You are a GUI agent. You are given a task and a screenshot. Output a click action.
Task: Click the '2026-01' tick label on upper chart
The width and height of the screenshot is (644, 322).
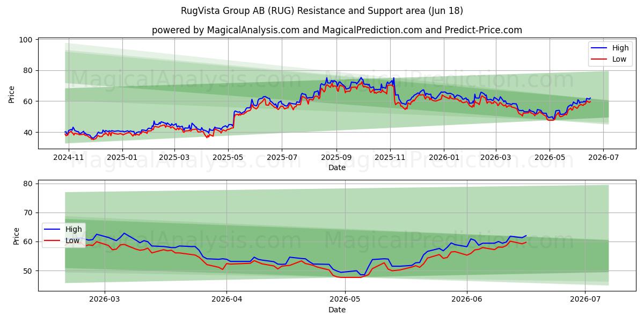444,158
